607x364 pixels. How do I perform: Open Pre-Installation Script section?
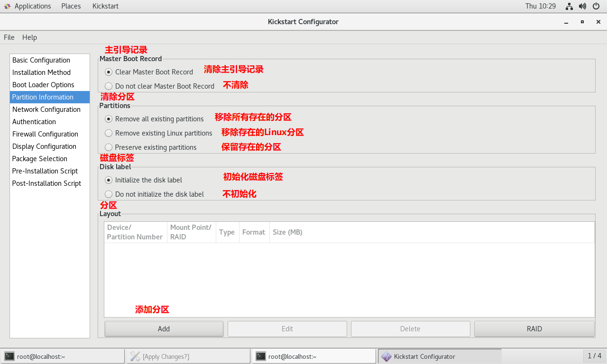(x=50, y=171)
